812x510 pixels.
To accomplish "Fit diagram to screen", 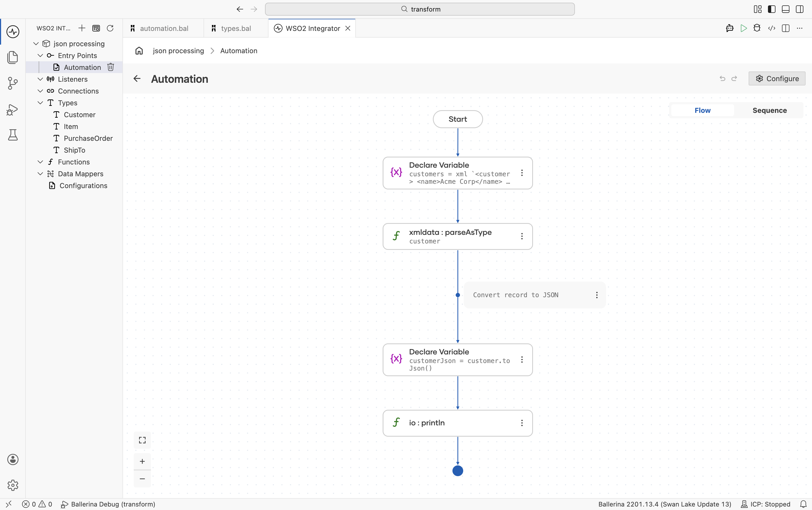I will click(x=142, y=440).
